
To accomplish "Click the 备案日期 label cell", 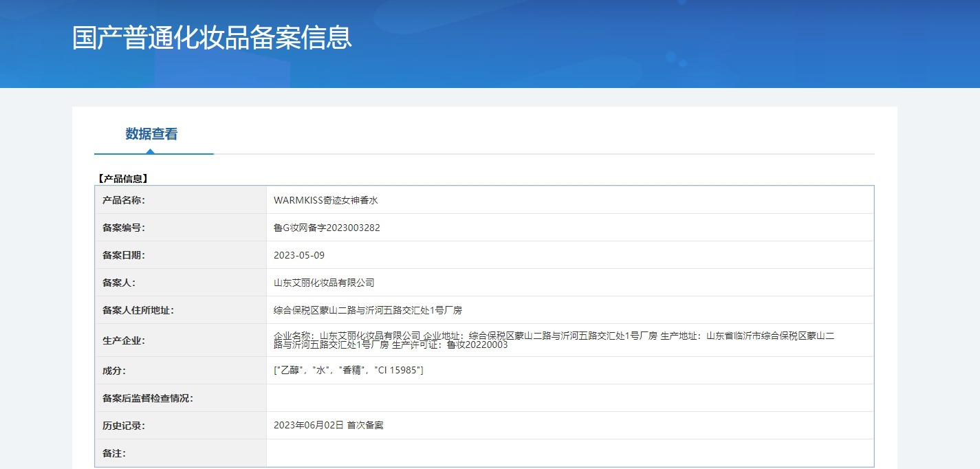I will click(181, 255).
